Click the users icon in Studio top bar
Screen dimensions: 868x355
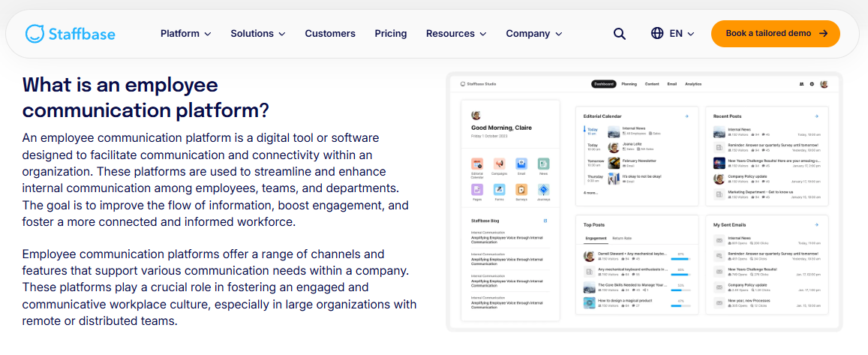(x=801, y=84)
